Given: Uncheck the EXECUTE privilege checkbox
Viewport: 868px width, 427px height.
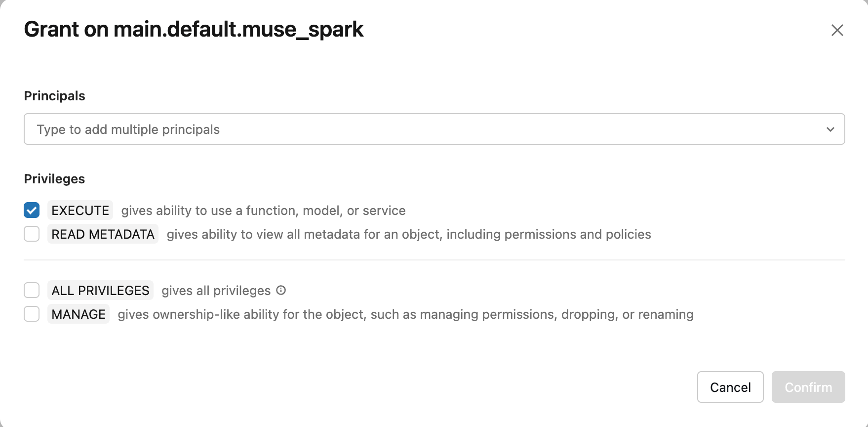Looking at the screenshot, I should [x=32, y=210].
